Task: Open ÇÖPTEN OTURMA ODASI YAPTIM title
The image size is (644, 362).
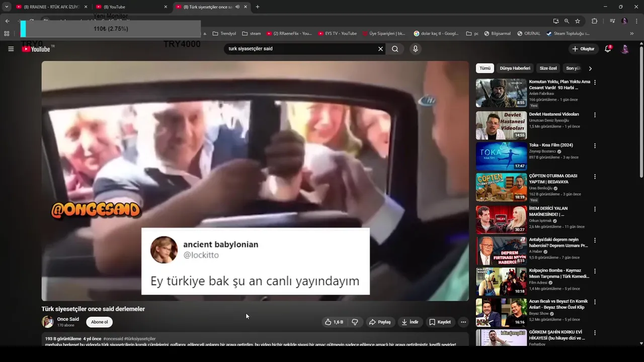Action: (553, 179)
